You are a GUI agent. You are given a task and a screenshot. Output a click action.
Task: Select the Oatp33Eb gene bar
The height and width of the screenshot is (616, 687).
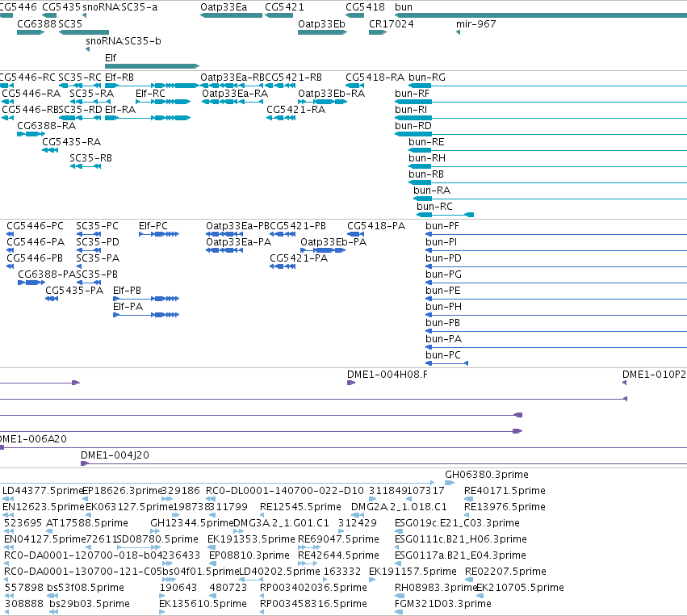click(x=322, y=32)
